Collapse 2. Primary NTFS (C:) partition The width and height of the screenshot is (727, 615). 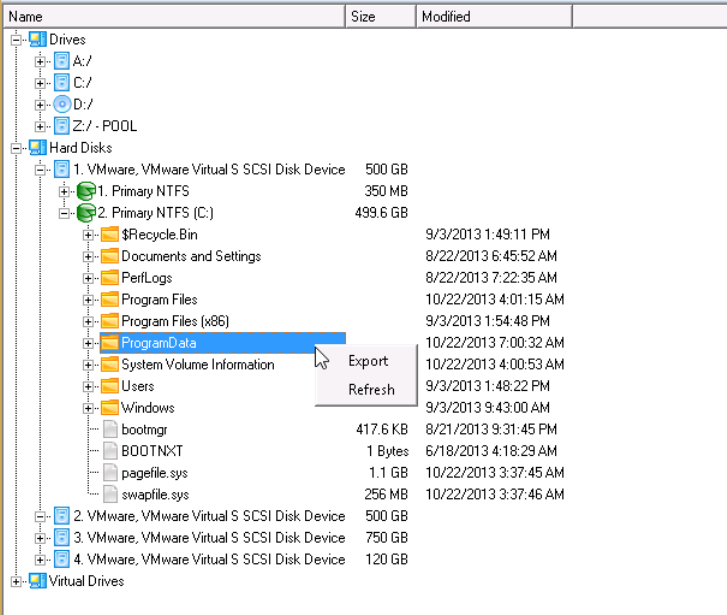(64, 213)
